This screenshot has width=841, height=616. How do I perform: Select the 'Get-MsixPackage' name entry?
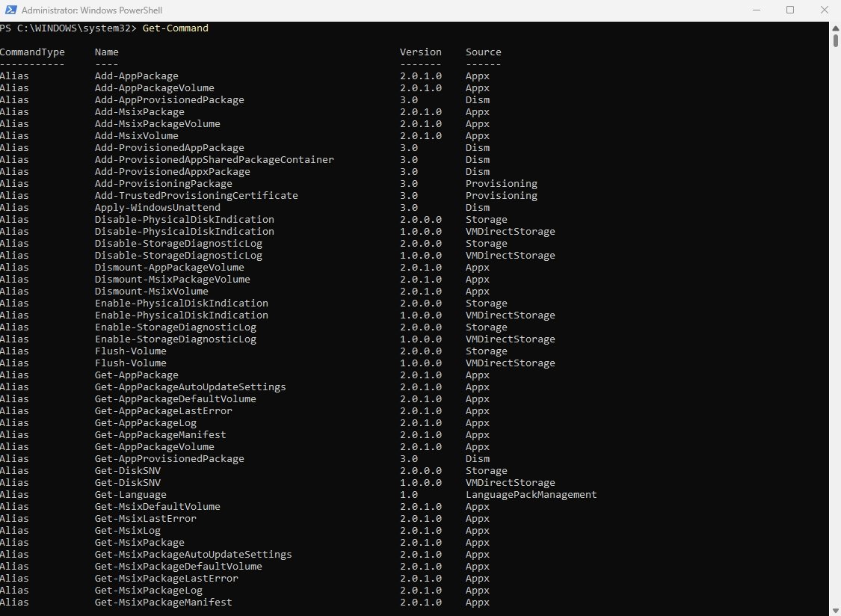point(140,543)
